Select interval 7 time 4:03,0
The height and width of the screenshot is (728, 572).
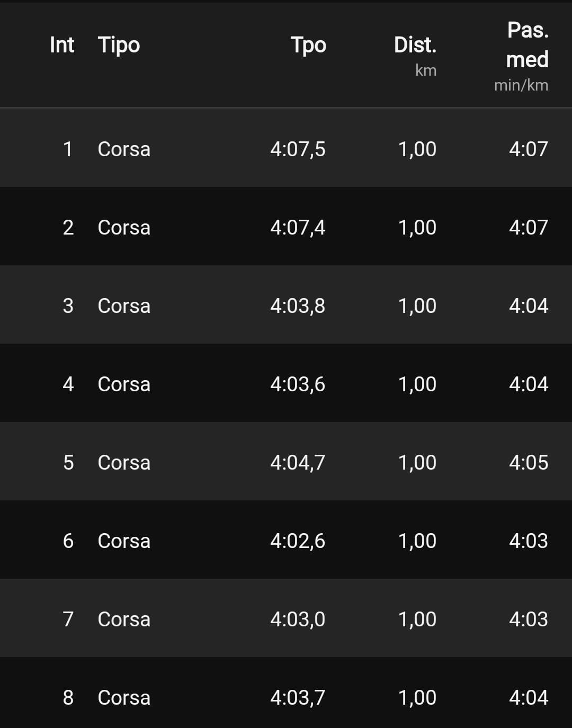[298, 619]
